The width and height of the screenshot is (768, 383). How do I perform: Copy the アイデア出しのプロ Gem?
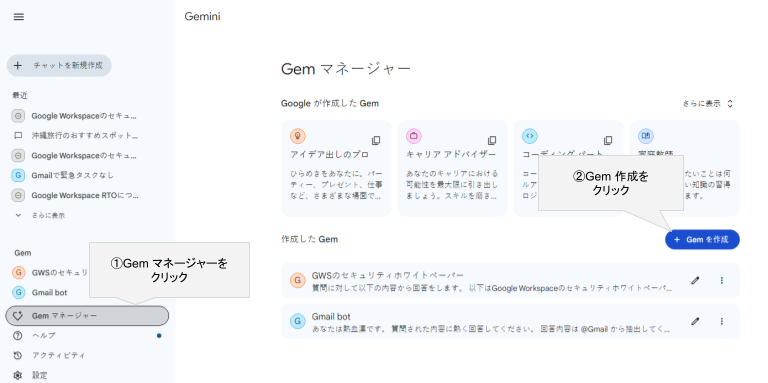point(376,141)
